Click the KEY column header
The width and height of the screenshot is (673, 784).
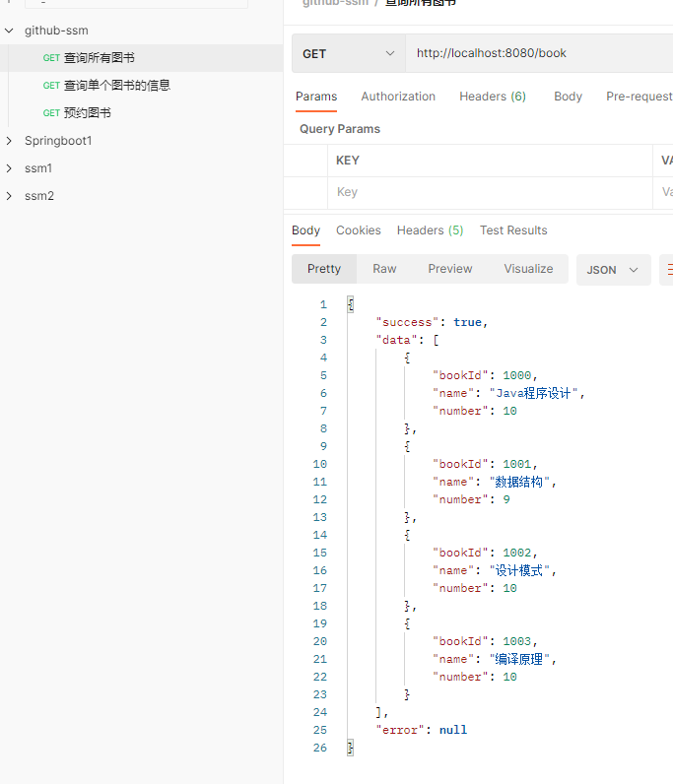pyautogui.click(x=348, y=161)
